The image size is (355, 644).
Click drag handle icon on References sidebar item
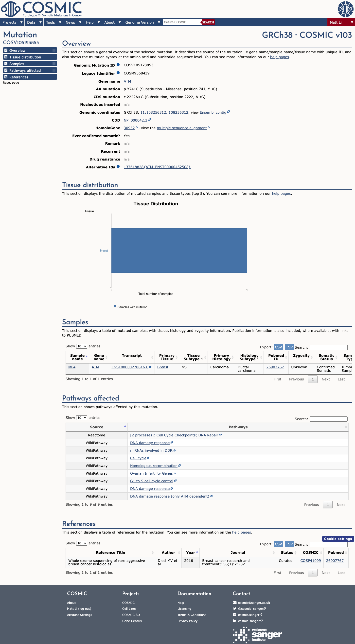pyautogui.click(x=54, y=77)
